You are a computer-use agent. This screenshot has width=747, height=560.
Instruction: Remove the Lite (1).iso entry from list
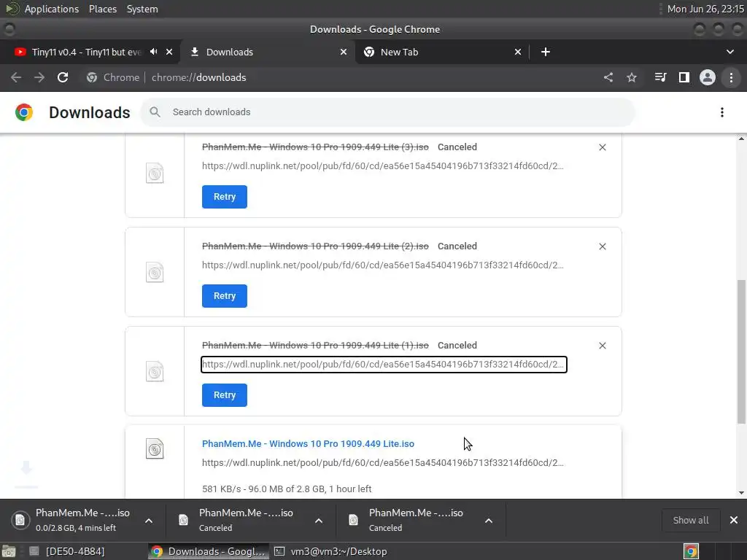pyautogui.click(x=603, y=346)
